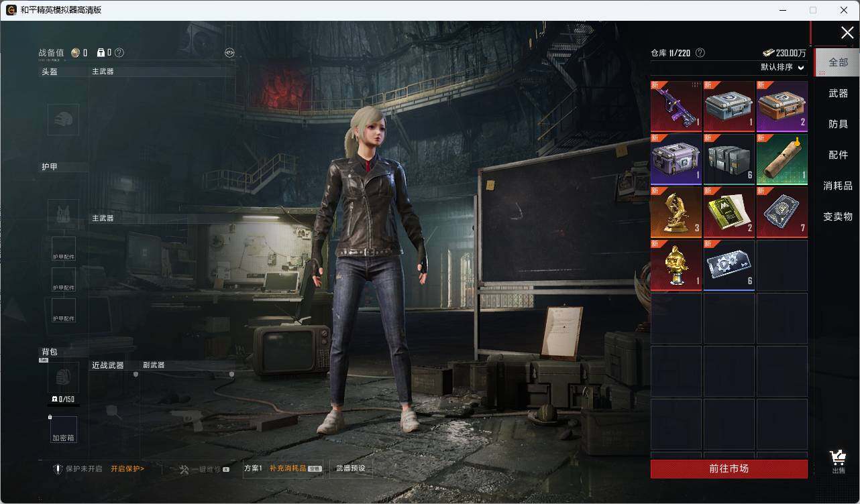
Task: Click the 一键维修 repair tools icon
Action: point(184,469)
